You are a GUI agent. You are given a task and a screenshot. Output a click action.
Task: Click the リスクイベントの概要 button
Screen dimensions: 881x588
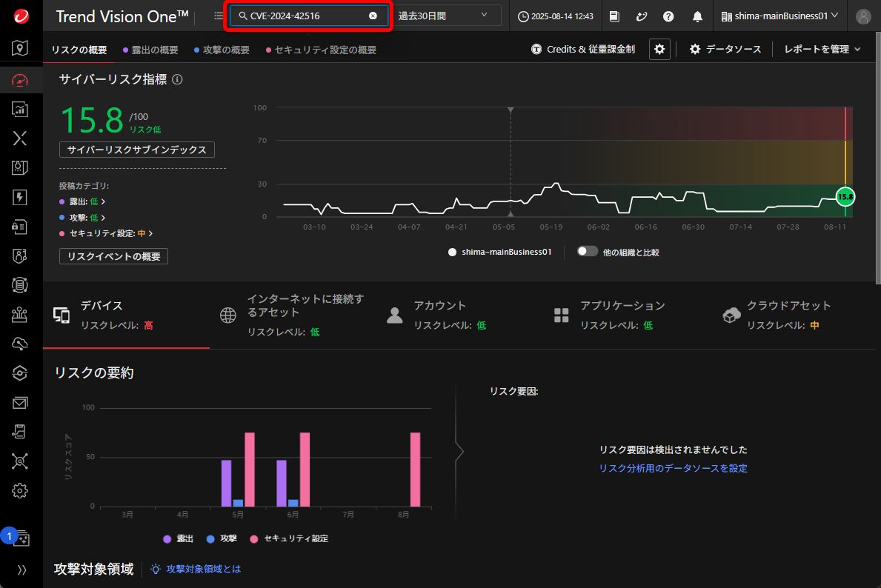(113, 256)
